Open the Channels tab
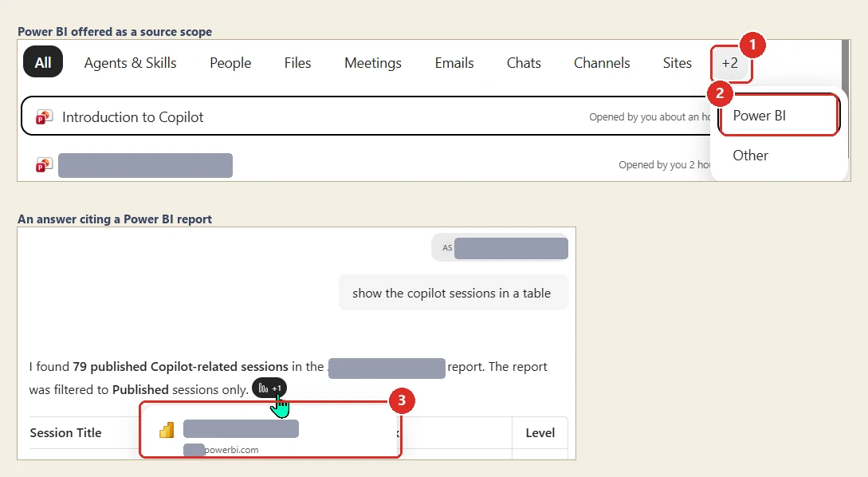The height and width of the screenshot is (477, 868). 602,62
